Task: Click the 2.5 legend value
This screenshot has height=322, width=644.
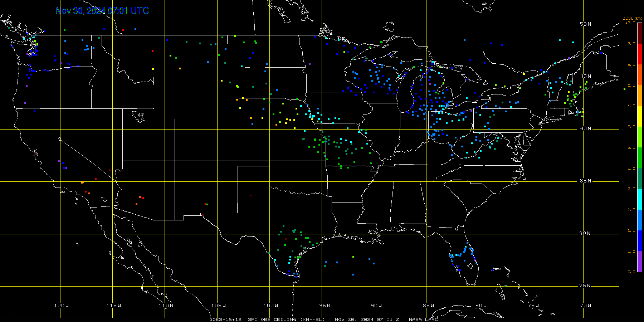Action: click(x=631, y=168)
